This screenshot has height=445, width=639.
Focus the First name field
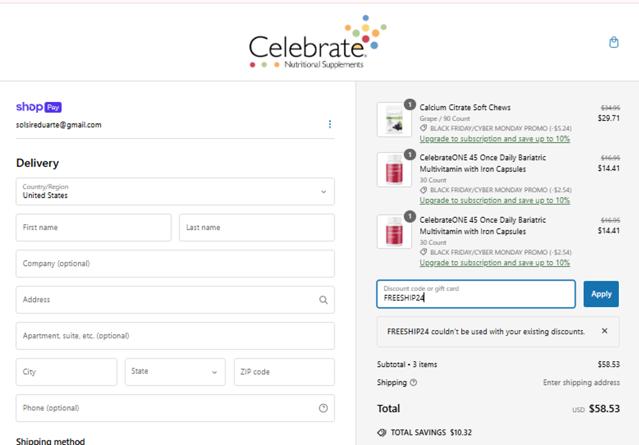(x=94, y=227)
